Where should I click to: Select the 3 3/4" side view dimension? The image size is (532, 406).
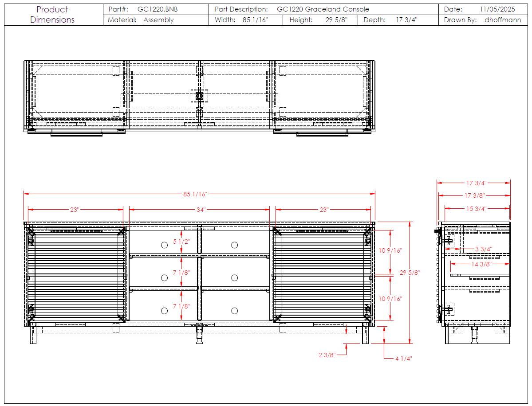483,249
